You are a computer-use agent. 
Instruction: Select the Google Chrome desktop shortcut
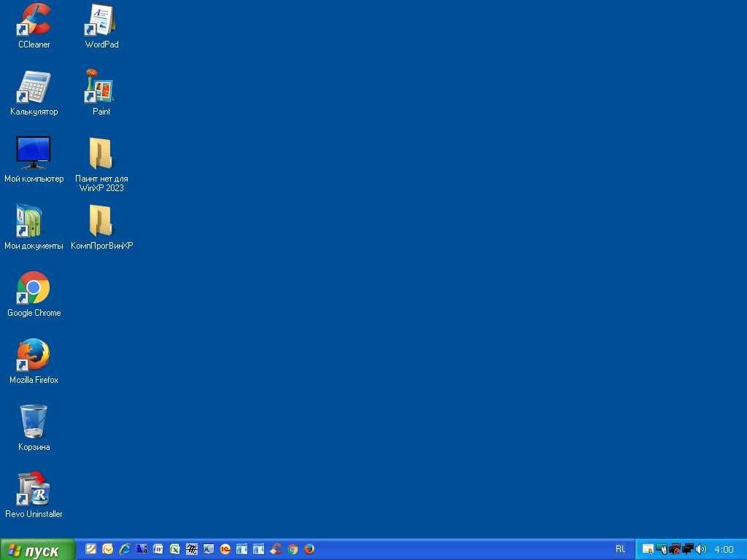[34, 295]
